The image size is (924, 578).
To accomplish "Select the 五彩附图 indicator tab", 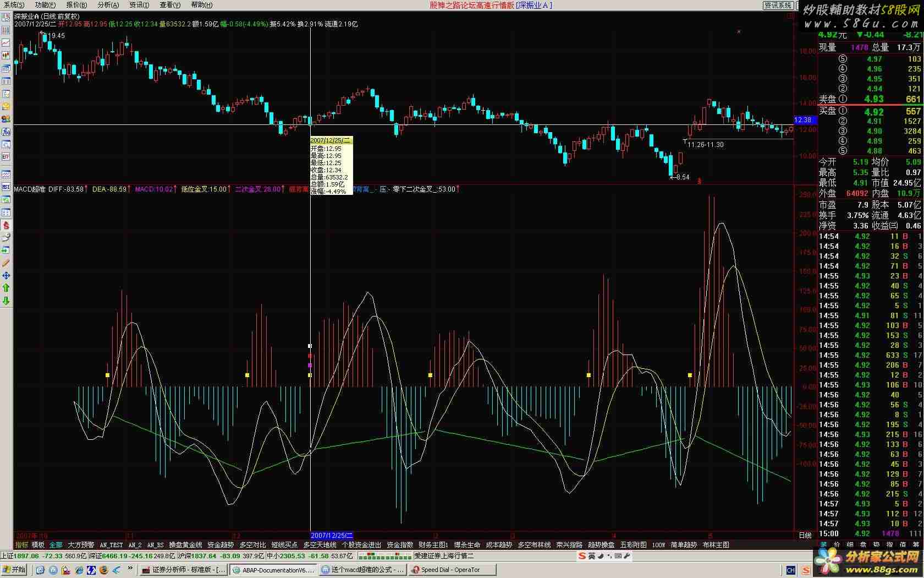I will (634, 545).
